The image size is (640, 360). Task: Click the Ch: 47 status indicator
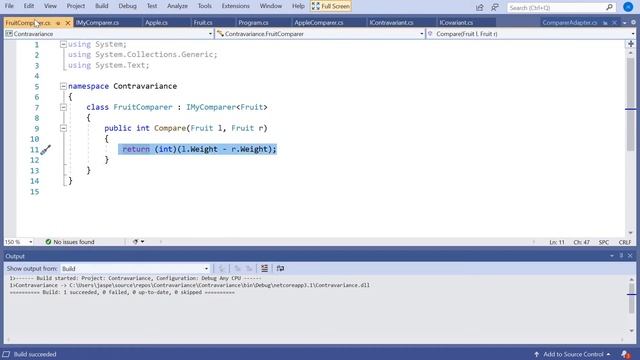pos(581,242)
